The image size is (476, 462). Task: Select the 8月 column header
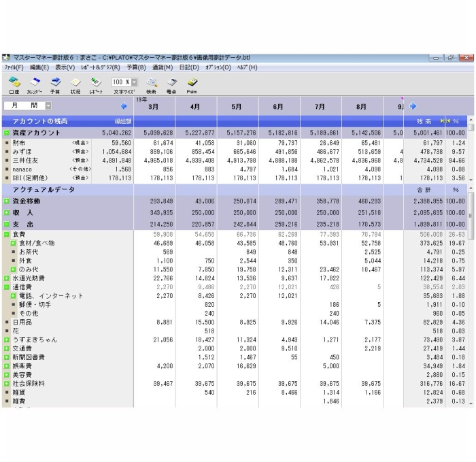pos(362,106)
